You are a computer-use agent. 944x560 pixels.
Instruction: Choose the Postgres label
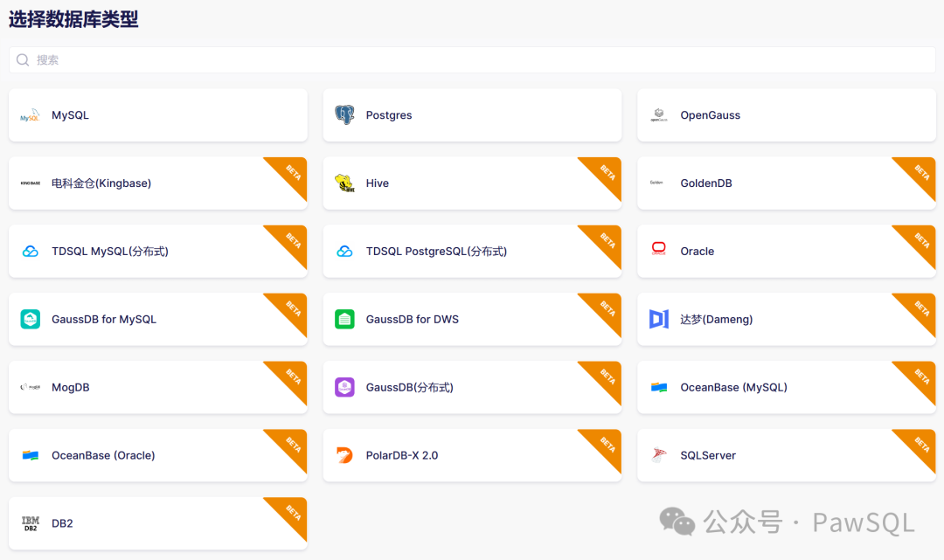pyautogui.click(x=389, y=115)
